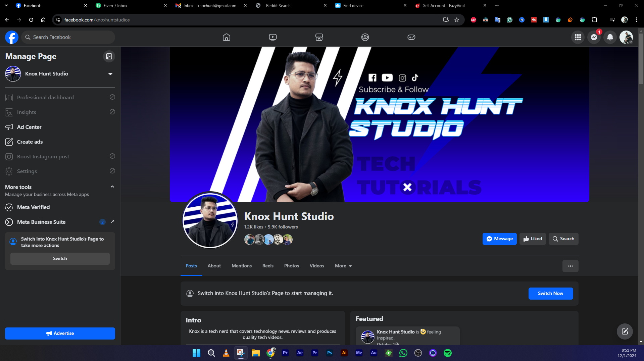Screen dimensions: 644x361
Task: Click the Advertise button
Action: [60, 333]
